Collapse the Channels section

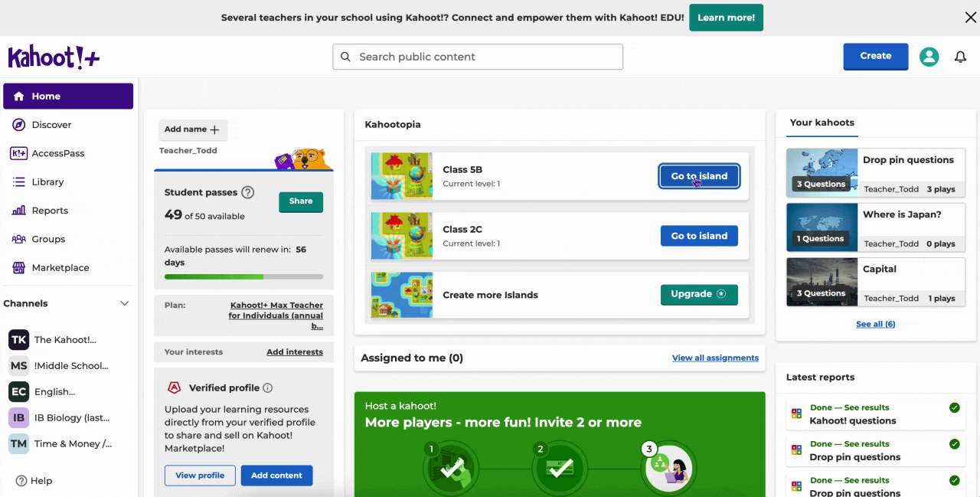click(125, 304)
